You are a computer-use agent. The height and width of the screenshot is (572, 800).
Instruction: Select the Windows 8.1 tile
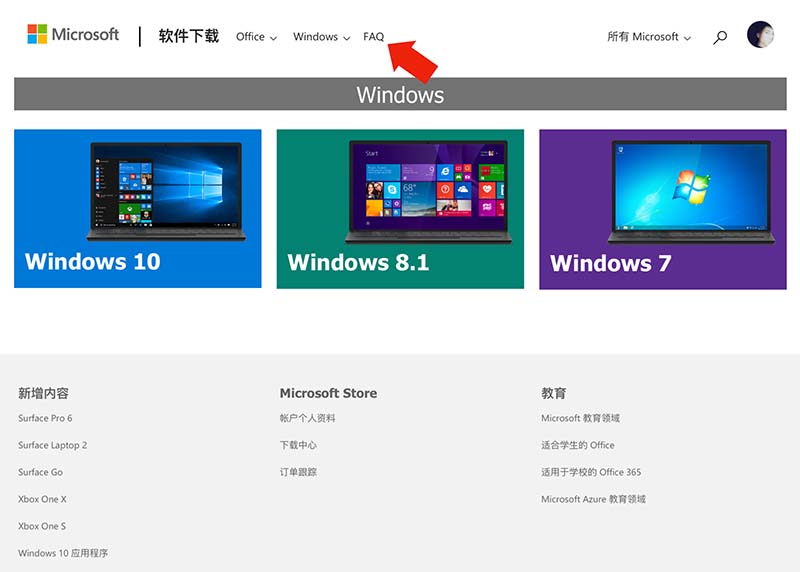coord(400,208)
